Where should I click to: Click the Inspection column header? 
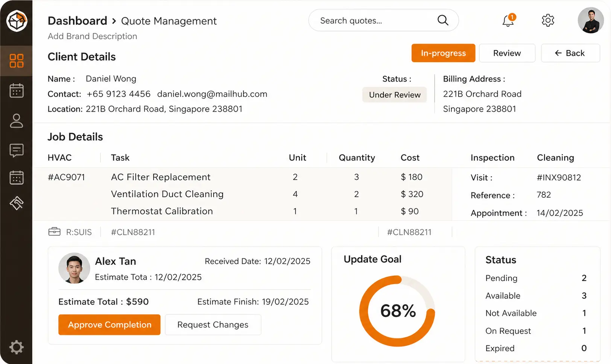click(492, 158)
